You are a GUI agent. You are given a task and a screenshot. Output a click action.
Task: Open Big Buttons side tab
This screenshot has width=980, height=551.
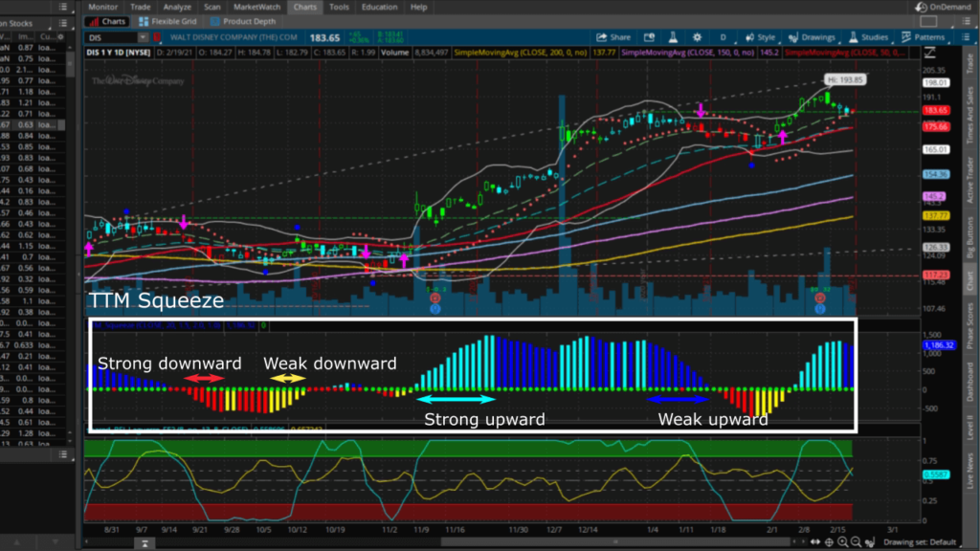point(970,237)
